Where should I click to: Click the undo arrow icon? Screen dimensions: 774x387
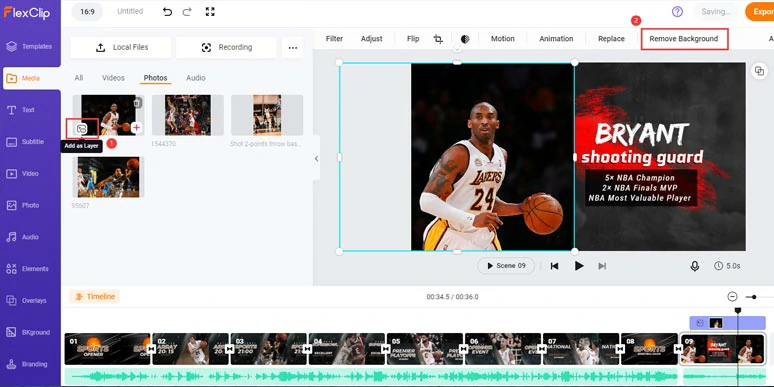(167, 11)
